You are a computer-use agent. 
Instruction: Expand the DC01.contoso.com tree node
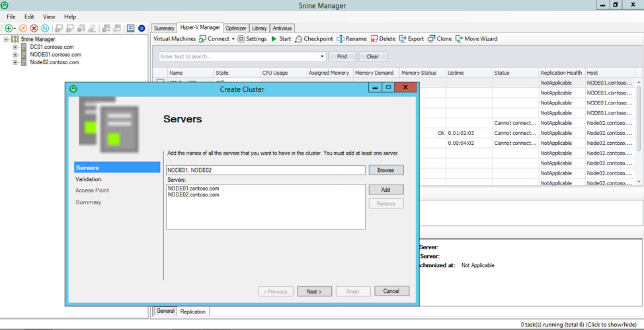(x=15, y=47)
